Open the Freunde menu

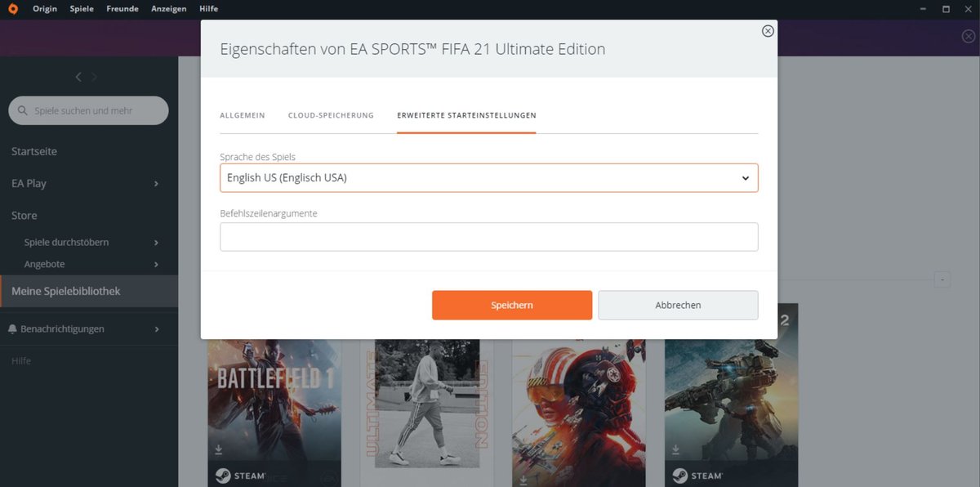[122, 9]
